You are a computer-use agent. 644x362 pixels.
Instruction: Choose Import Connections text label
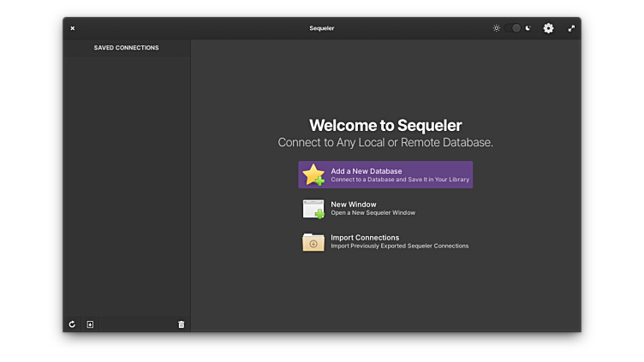point(365,237)
